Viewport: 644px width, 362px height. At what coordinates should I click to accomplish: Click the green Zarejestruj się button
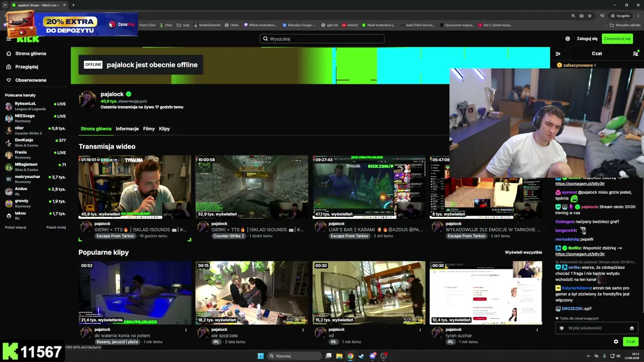(617, 39)
